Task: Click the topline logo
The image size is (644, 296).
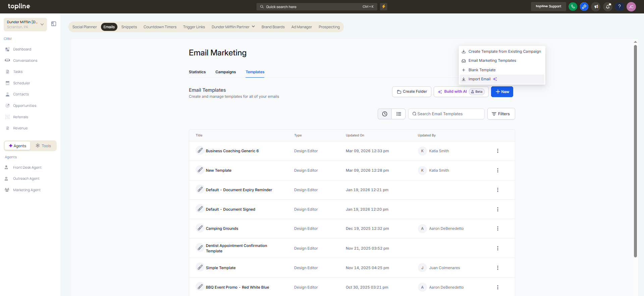Action: click(19, 6)
